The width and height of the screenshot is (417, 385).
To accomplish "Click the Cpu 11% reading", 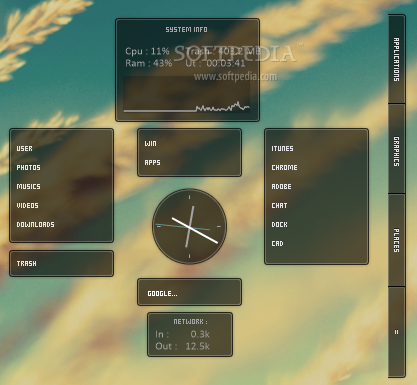I will pos(147,51).
